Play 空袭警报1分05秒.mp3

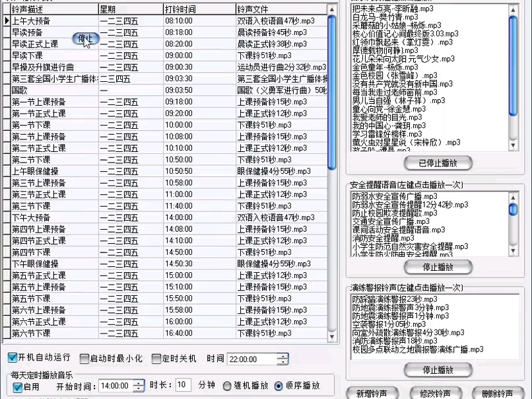coord(389,324)
